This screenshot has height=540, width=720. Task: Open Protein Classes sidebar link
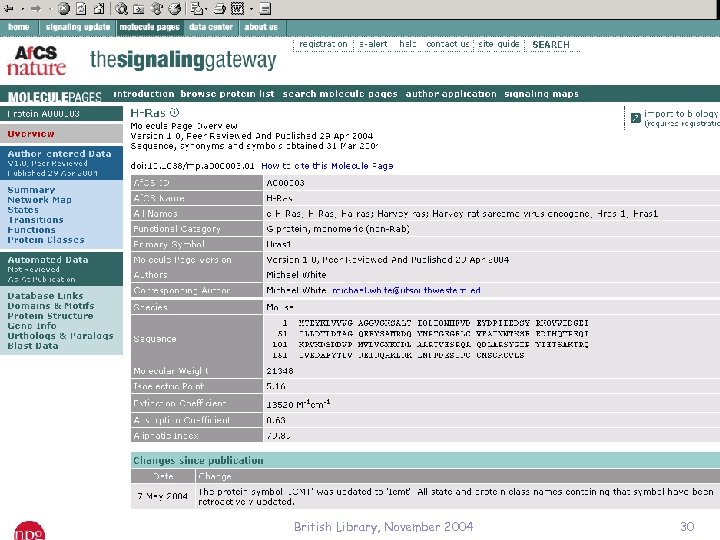point(46,240)
